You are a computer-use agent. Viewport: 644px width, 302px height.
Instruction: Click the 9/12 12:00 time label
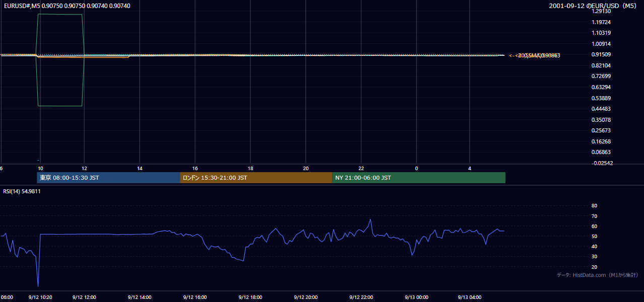point(84,297)
